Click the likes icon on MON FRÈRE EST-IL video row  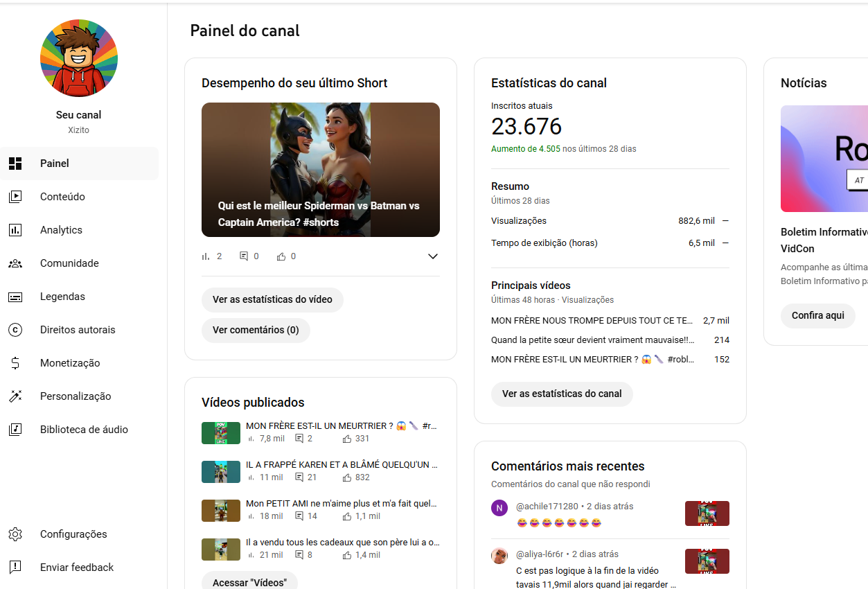(347, 439)
